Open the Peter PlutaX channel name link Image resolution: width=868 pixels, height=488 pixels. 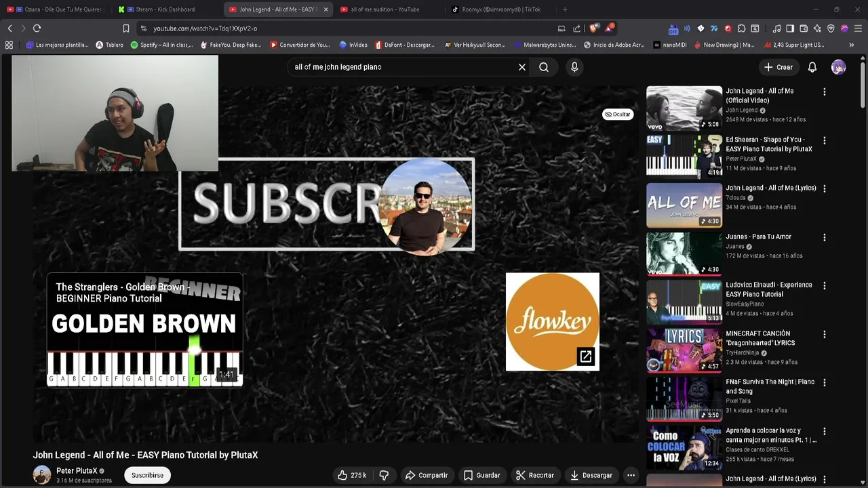tap(77, 471)
